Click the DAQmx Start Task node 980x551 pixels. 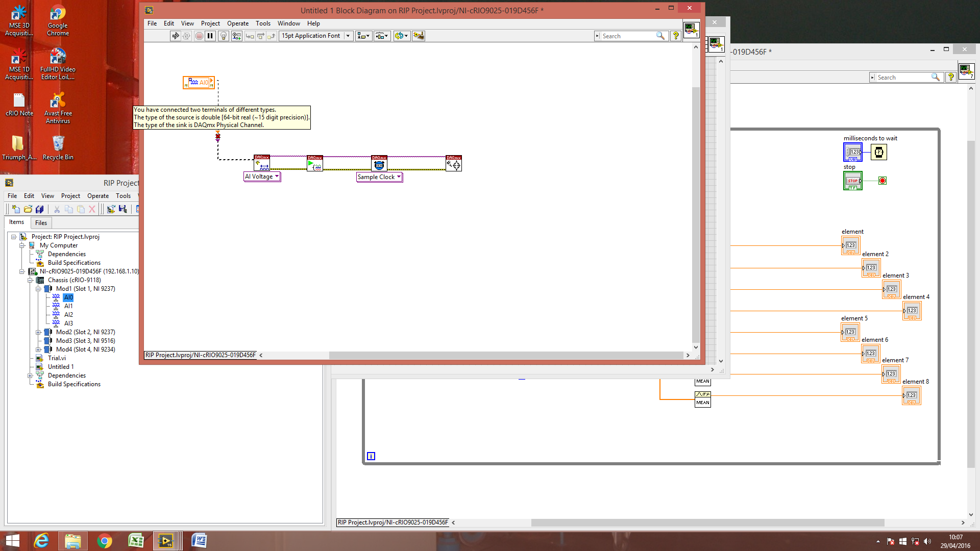click(x=315, y=164)
